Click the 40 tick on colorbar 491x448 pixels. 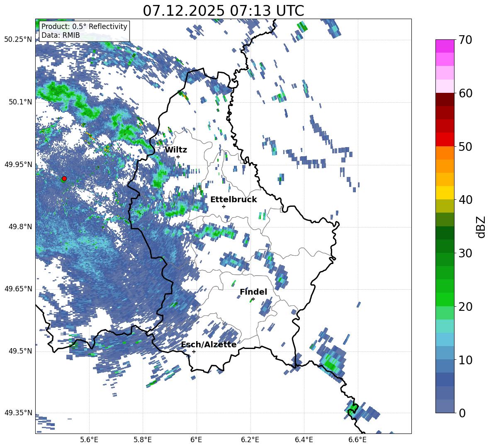(465, 200)
